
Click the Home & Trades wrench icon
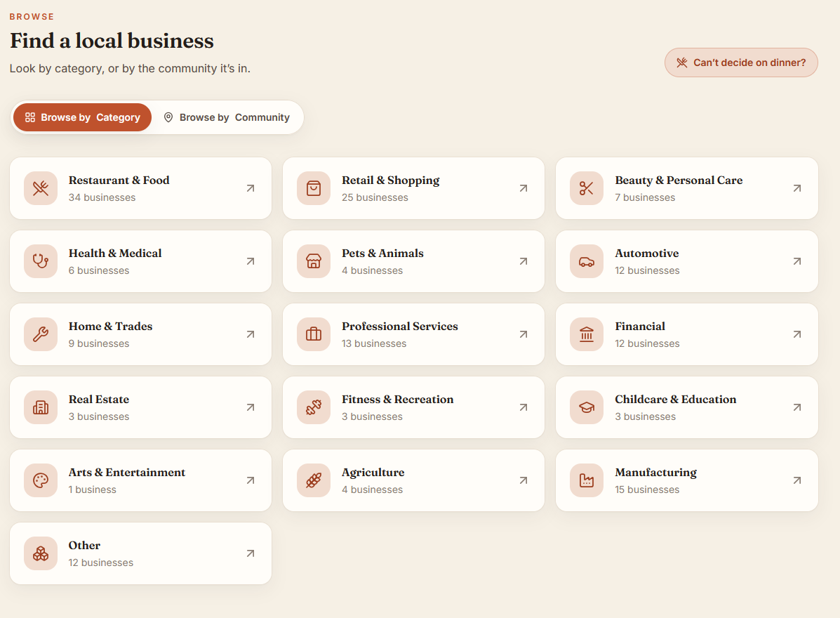[41, 334]
